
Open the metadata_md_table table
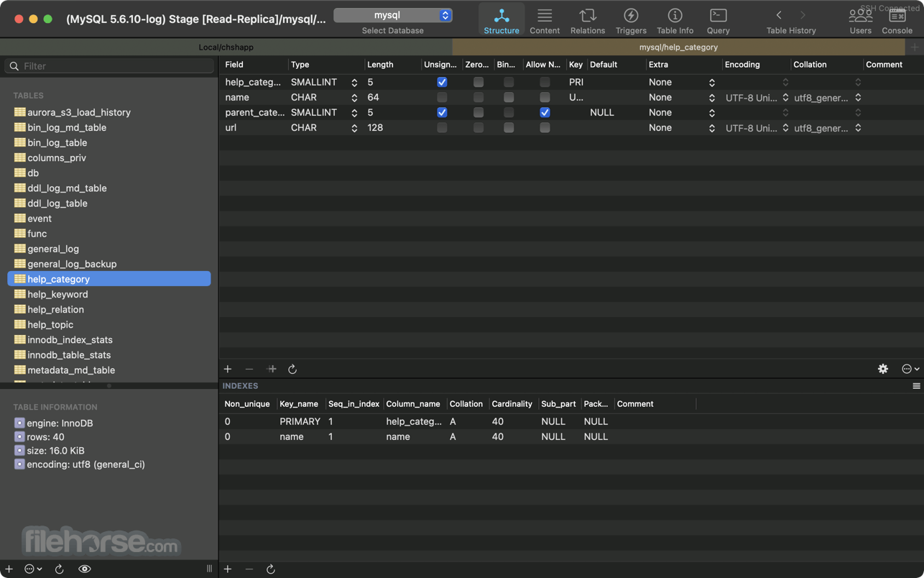(109, 370)
